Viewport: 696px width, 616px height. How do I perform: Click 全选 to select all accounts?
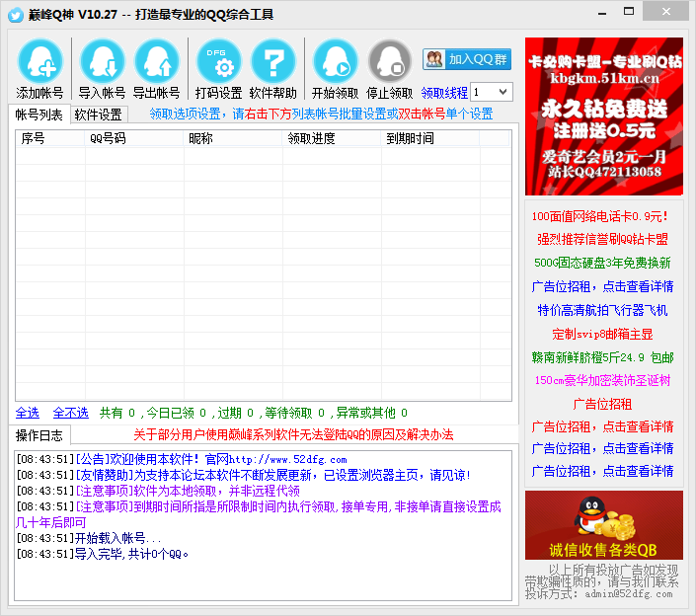pos(28,413)
